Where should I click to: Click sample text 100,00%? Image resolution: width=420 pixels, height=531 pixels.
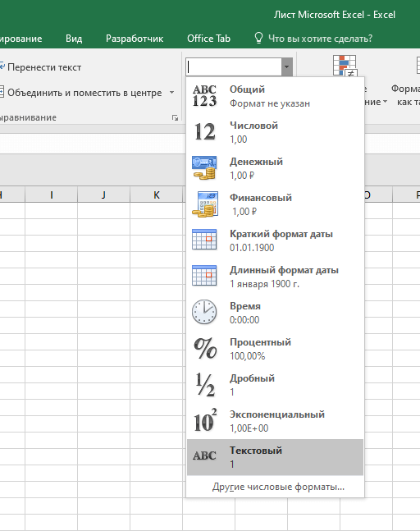point(248,356)
